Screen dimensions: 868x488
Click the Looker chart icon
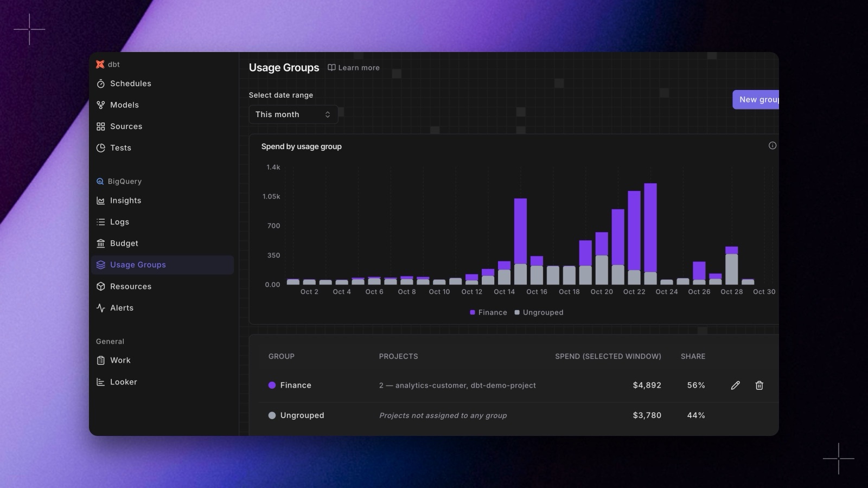pos(100,382)
